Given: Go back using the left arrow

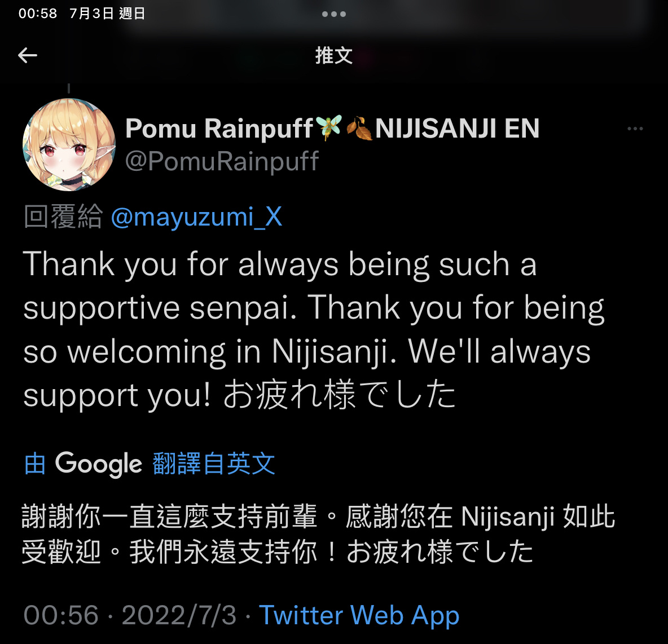Looking at the screenshot, I should [x=28, y=55].
